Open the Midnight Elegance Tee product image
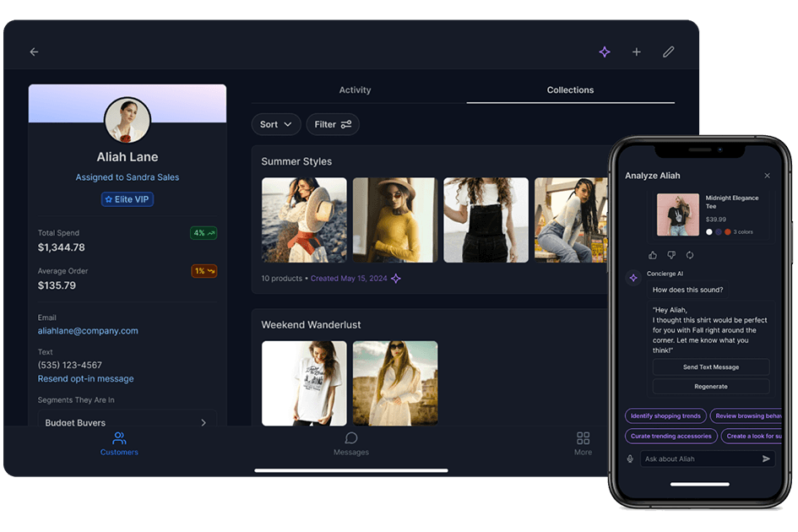Viewport: 798px width, 532px height. pyautogui.click(x=677, y=214)
